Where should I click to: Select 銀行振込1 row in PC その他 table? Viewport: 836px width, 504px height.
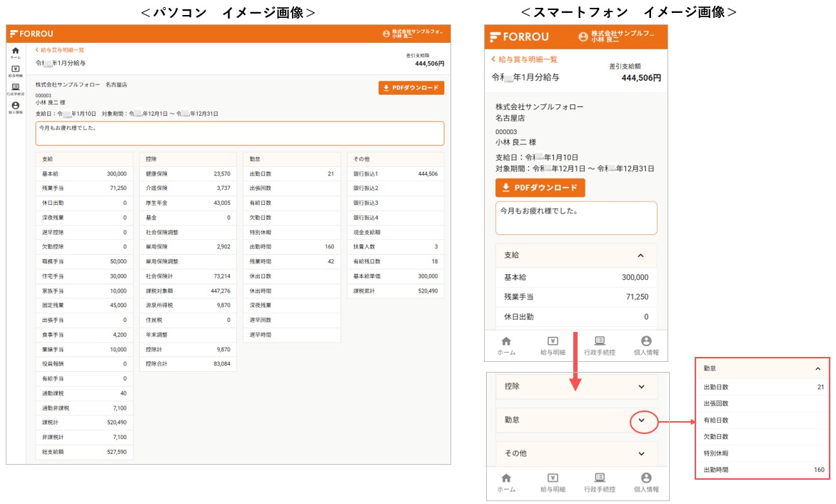[396, 174]
